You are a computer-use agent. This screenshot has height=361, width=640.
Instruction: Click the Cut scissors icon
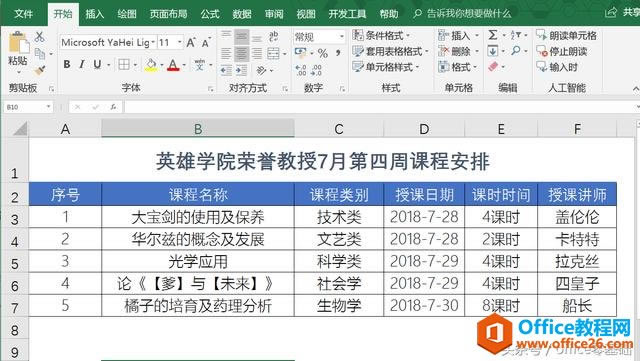pos(40,37)
